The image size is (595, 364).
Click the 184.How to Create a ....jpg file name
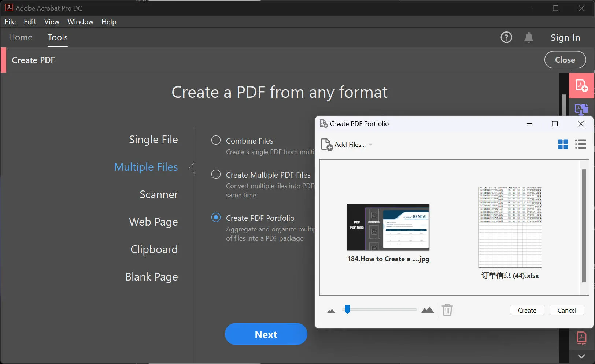388,259
